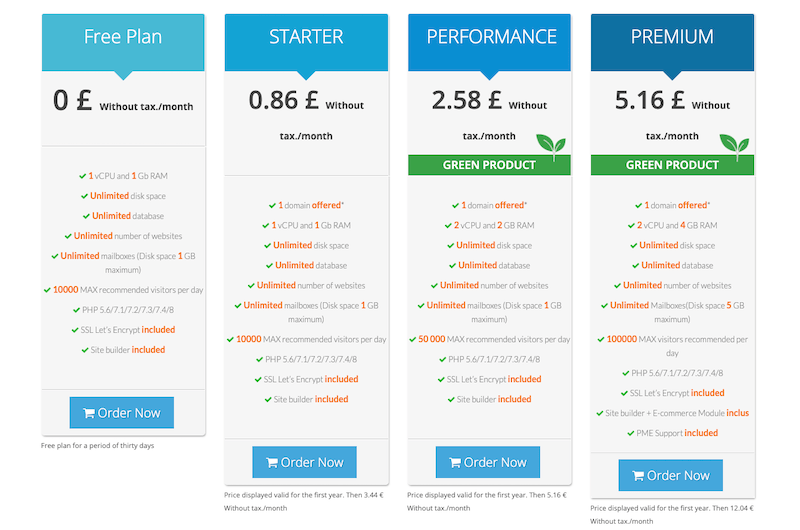The height and width of the screenshot is (530, 800).
Task: Select the Free Plan header
Action: coord(123,42)
